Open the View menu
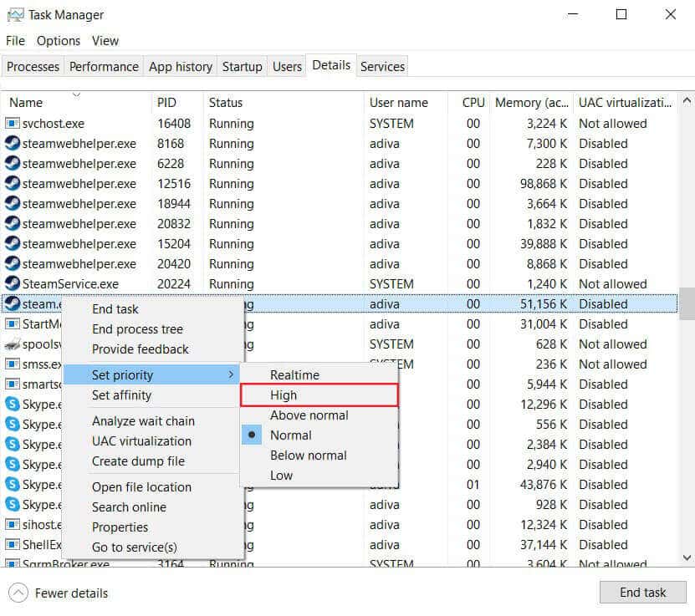The width and height of the screenshot is (695, 616). (x=105, y=41)
